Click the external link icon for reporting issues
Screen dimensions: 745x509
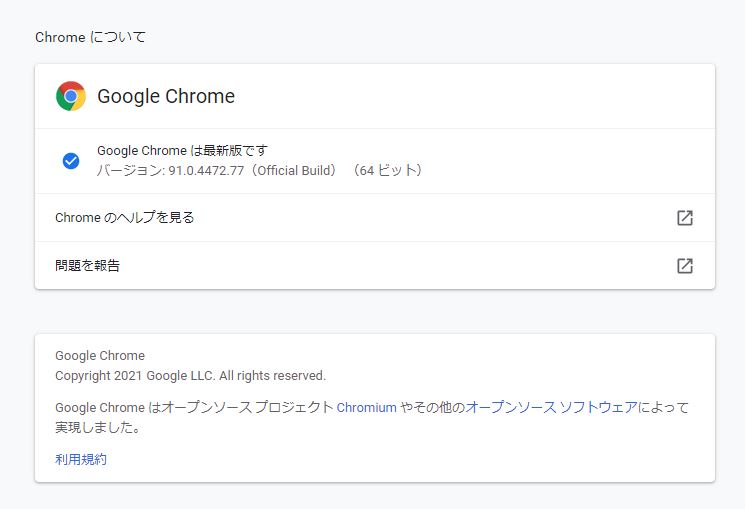click(685, 266)
